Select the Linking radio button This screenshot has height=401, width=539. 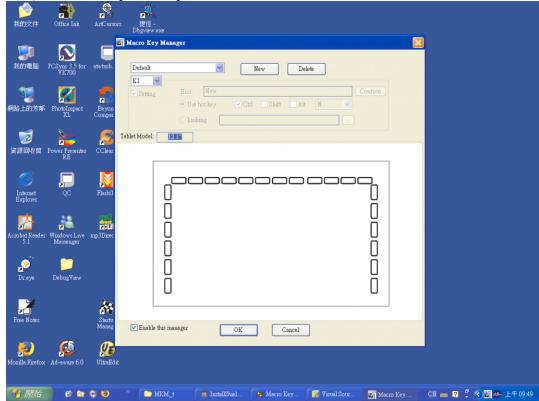click(x=183, y=120)
